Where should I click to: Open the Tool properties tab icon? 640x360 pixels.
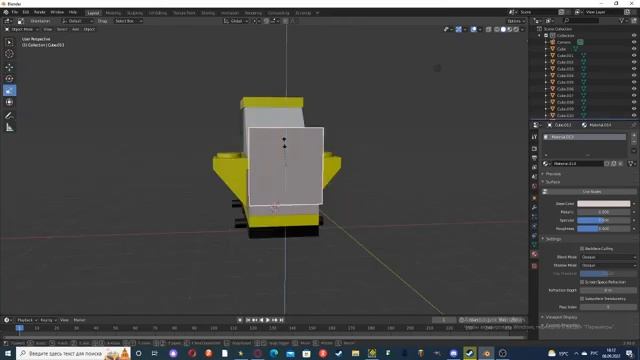[x=534, y=137]
